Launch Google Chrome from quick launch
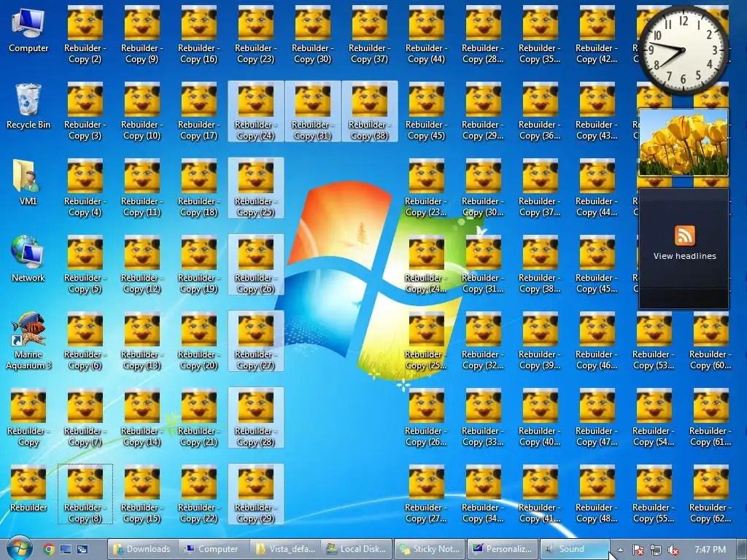Viewport: 747px width, 560px height. (x=49, y=549)
